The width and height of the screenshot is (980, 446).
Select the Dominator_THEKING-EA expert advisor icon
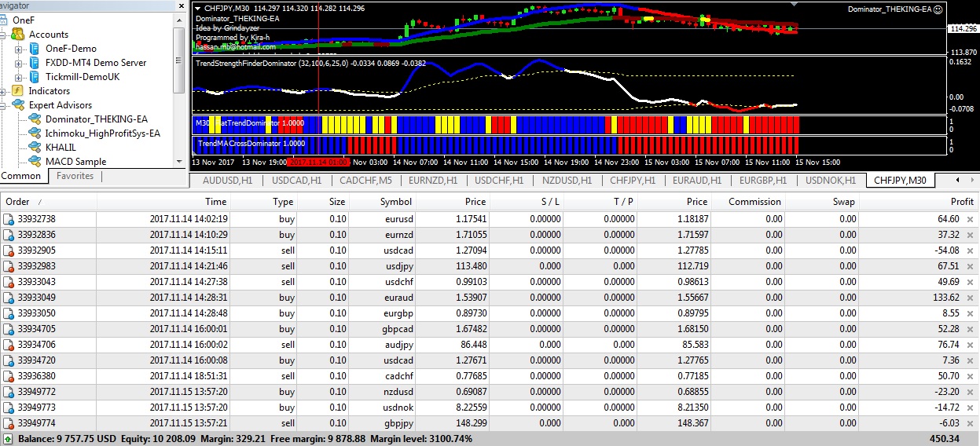tap(35, 119)
